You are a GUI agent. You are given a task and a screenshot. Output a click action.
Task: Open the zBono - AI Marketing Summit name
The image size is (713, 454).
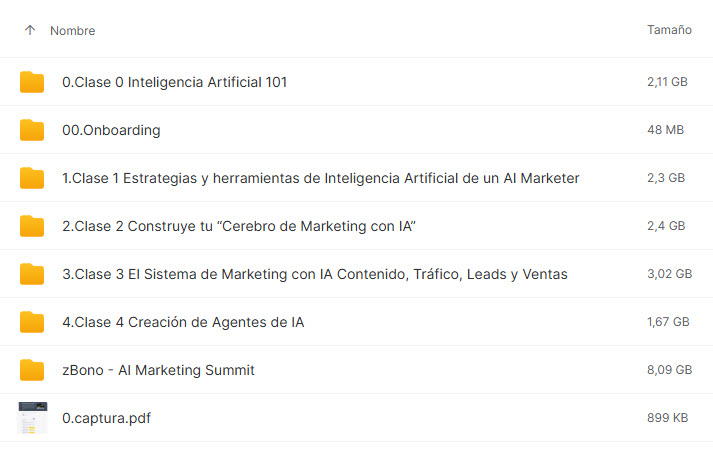click(158, 370)
